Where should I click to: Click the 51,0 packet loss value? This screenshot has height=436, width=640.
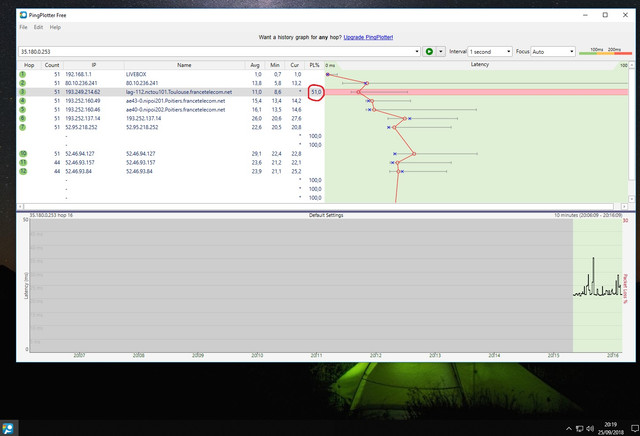316,92
